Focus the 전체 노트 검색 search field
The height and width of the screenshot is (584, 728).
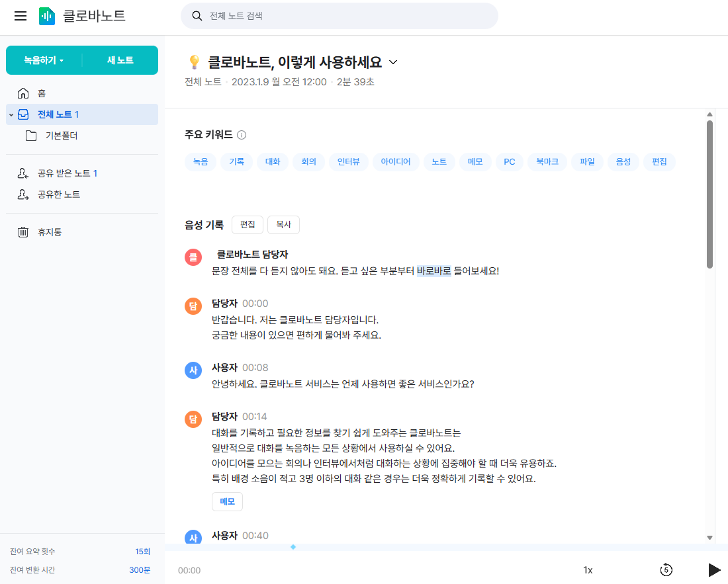[340, 17]
